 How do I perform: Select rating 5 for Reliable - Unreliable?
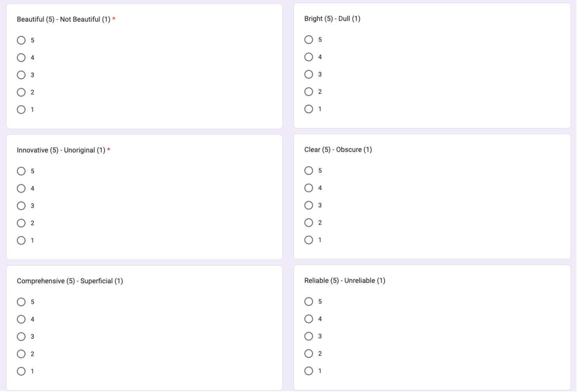coord(309,301)
